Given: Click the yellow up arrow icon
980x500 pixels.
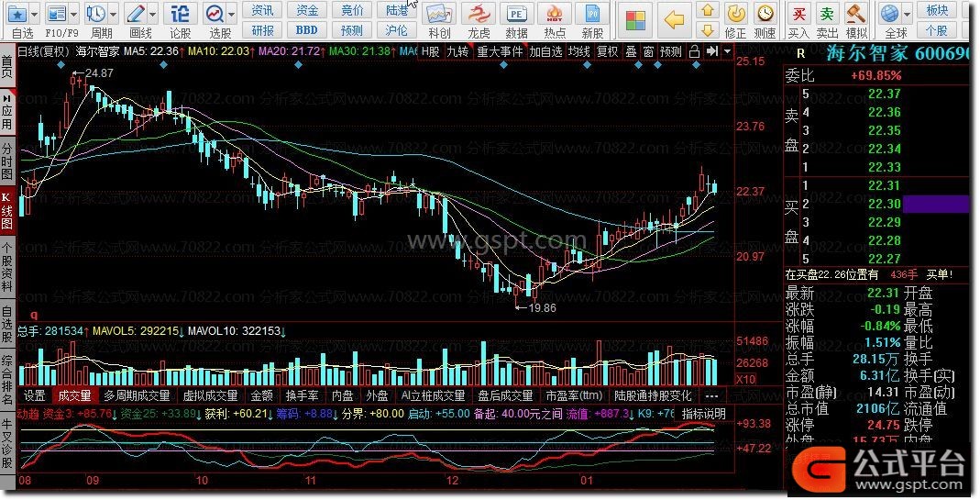Looking at the screenshot, I should pyautogui.click(x=708, y=10).
